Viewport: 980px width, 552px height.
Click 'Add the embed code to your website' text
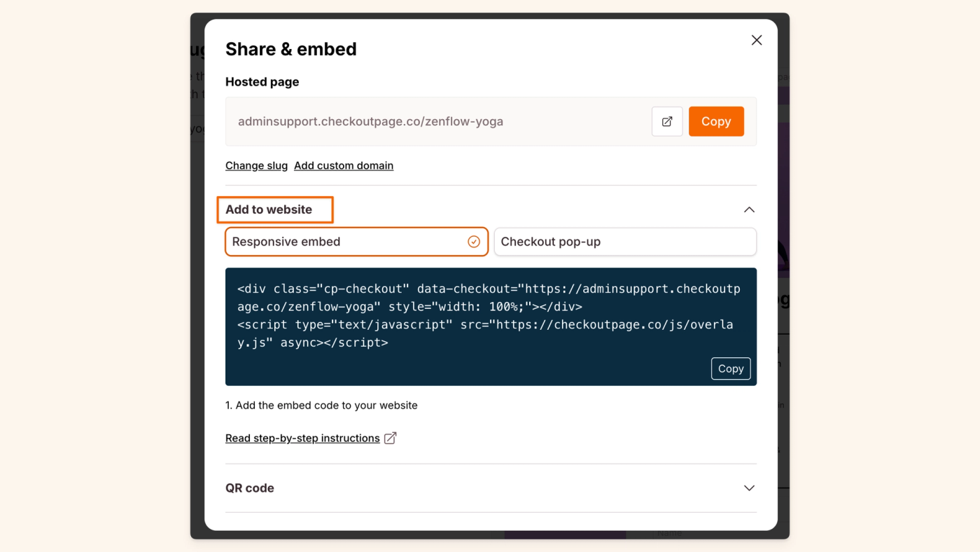click(x=326, y=406)
